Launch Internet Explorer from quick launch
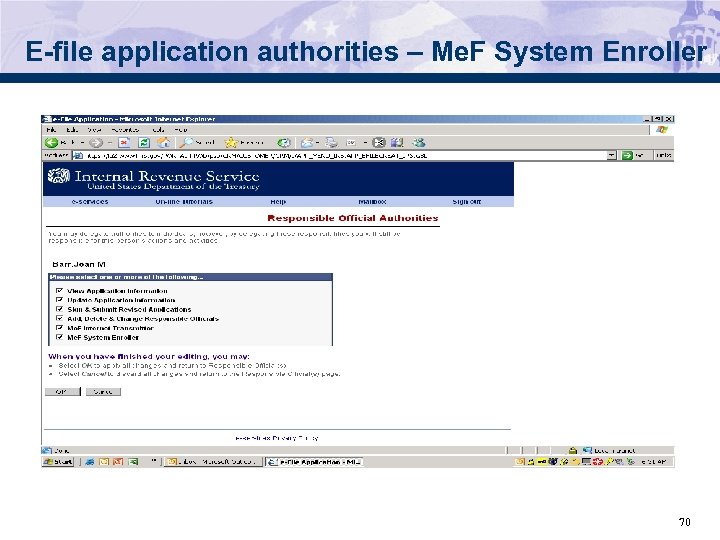The height and width of the screenshot is (540, 720). click(x=90, y=461)
